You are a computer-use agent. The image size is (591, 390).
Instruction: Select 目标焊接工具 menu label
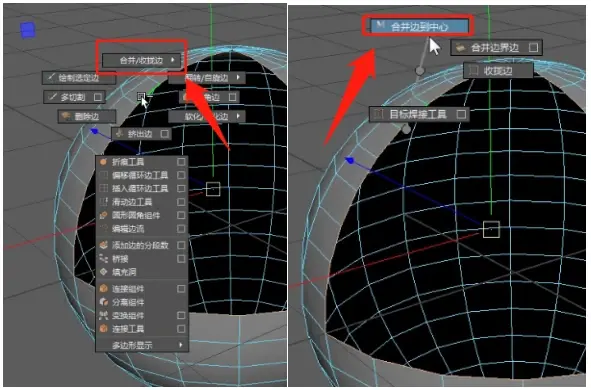pos(418,114)
